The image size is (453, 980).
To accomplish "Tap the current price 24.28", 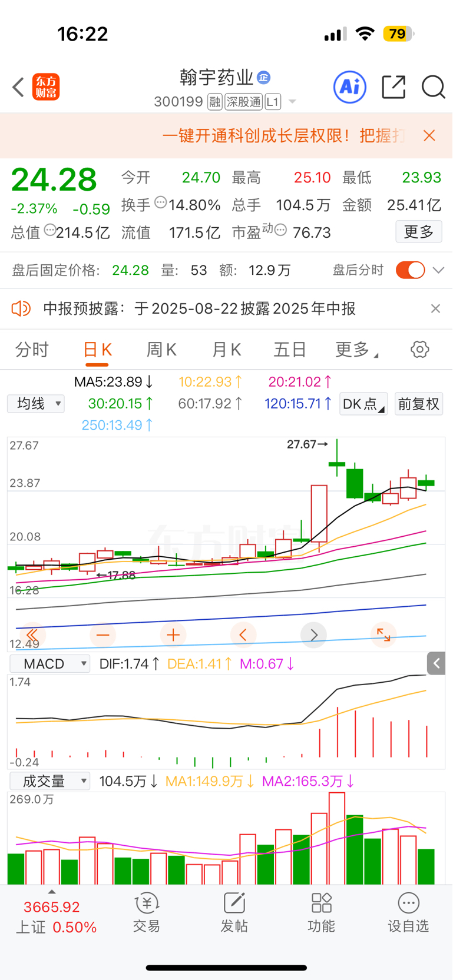I will pyautogui.click(x=54, y=180).
